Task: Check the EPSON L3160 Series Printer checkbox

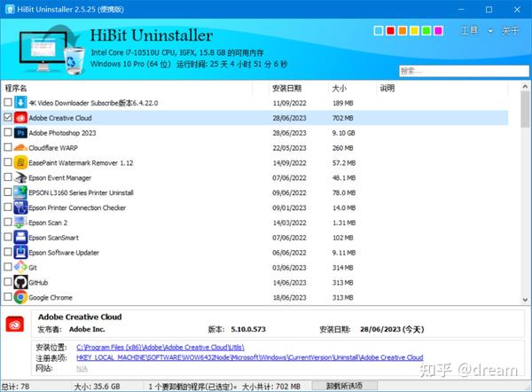Action: (8, 192)
